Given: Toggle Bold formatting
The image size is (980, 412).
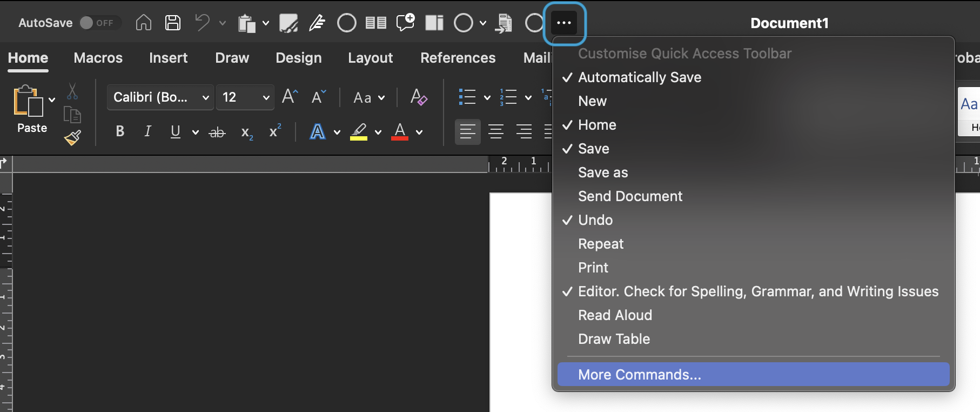Looking at the screenshot, I should point(120,131).
